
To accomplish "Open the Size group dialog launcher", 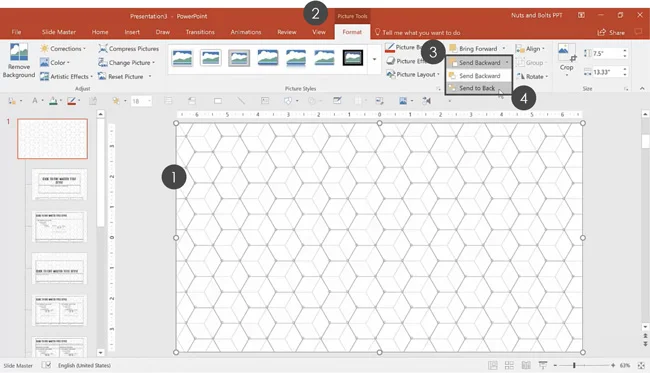I will click(x=626, y=89).
